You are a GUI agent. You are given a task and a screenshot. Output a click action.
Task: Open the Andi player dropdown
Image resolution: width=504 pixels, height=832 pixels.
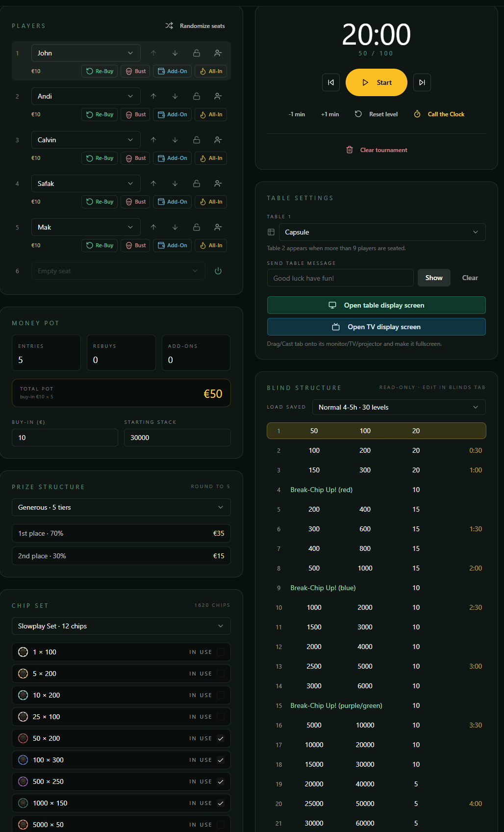pyautogui.click(x=86, y=96)
